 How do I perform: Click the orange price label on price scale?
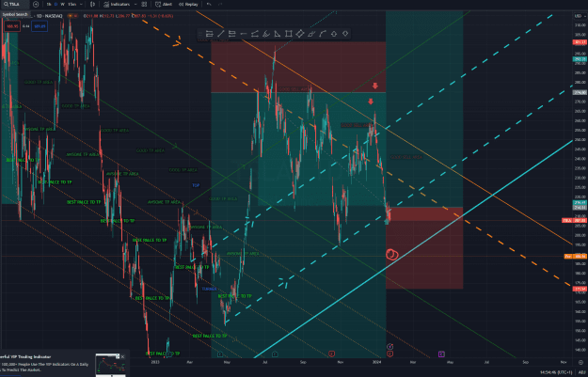point(576,257)
